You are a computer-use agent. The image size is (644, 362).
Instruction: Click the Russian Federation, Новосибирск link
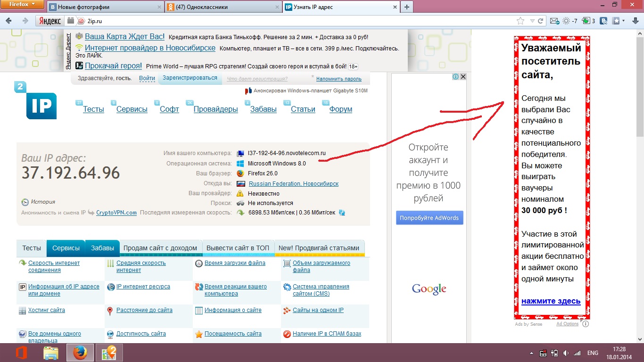tap(294, 184)
